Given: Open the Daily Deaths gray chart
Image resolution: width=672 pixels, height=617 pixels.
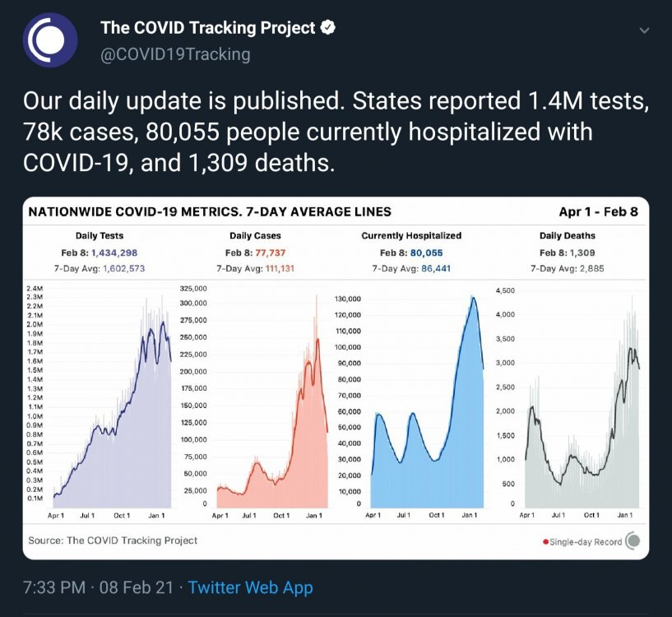Looking at the screenshot, I should click(x=582, y=401).
